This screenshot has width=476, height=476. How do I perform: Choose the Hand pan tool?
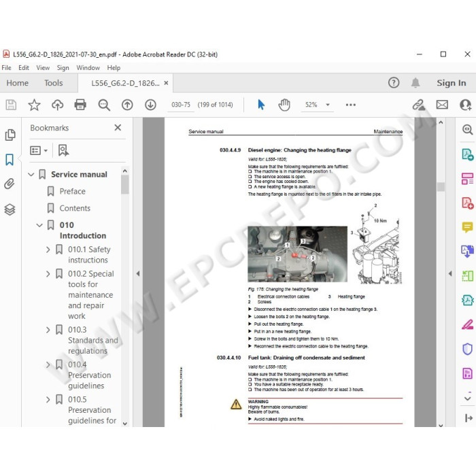click(284, 105)
